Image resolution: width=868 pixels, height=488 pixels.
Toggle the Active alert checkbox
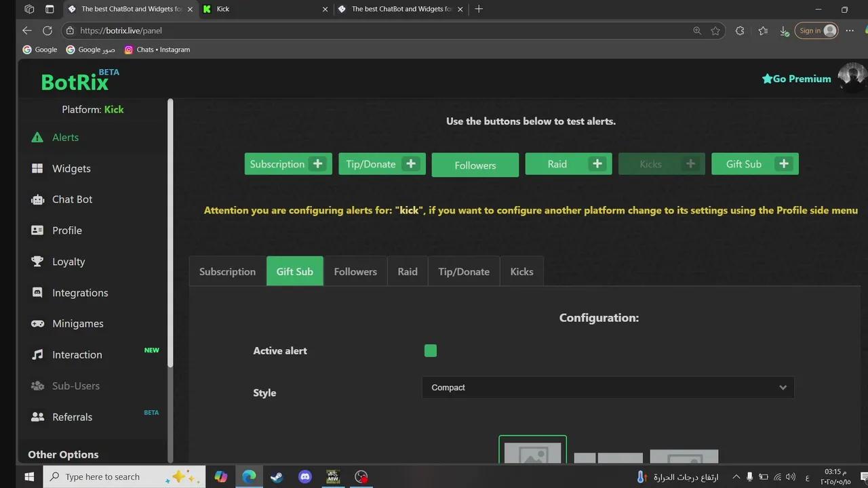click(x=431, y=350)
